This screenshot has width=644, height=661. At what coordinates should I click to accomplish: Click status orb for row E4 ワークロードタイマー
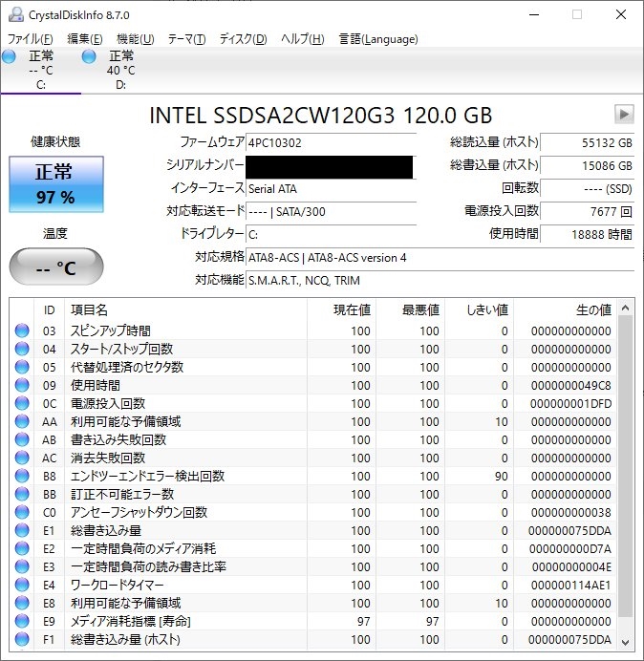pyautogui.click(x=22, y=585)
